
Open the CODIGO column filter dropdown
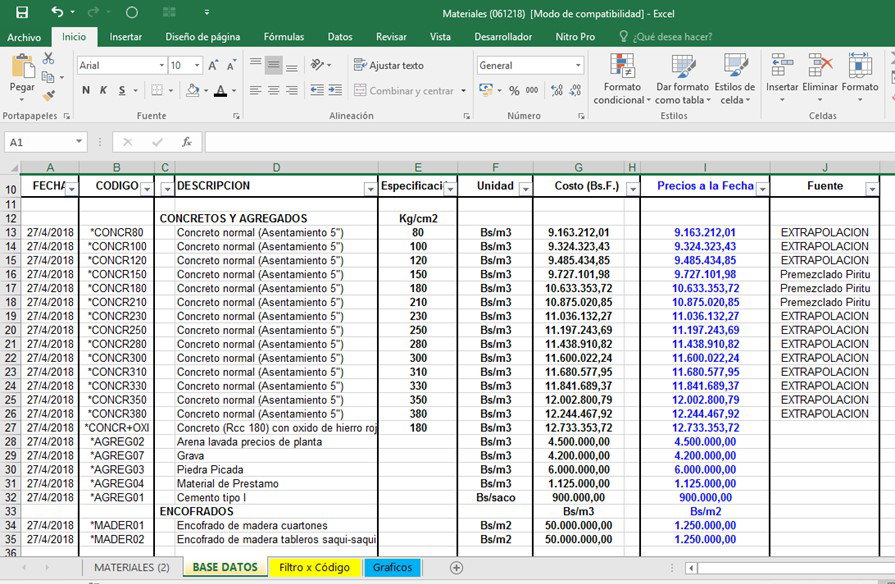pos(147,188)
